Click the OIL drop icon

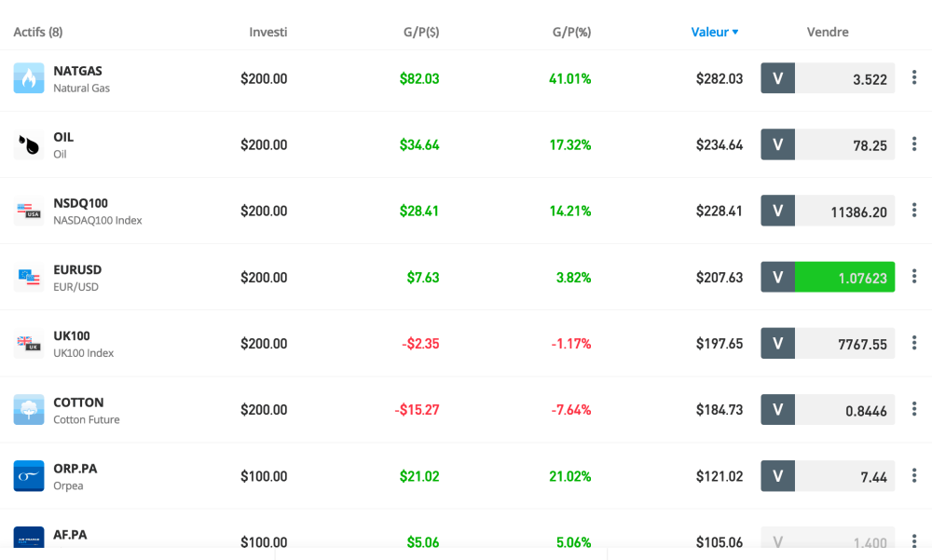point(29,144)
